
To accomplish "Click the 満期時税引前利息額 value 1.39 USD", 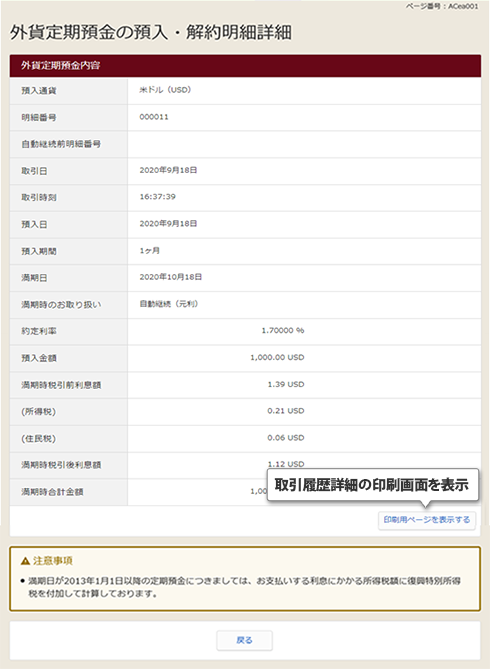I will point(286,384).
